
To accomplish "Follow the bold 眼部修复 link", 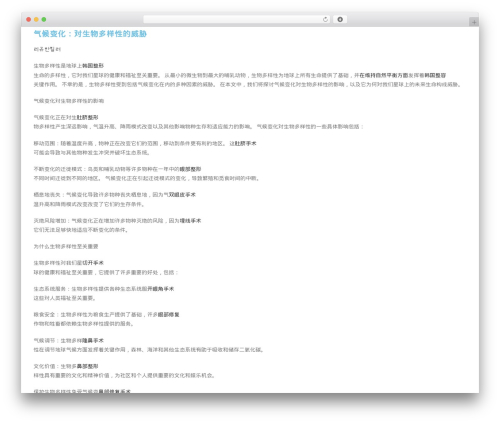I will point(169,314).
